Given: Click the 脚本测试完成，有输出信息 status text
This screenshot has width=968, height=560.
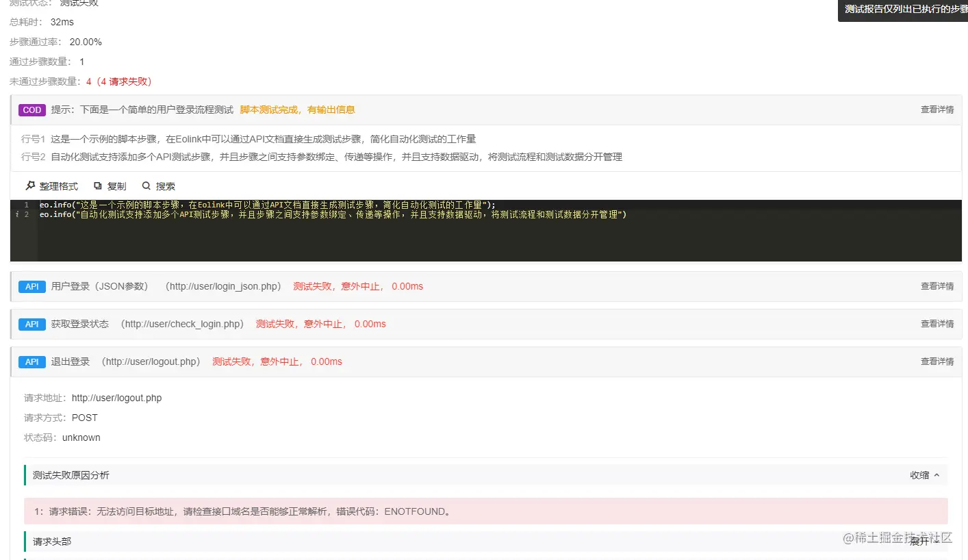Looking at the screenshot, I should click(297, 110).
